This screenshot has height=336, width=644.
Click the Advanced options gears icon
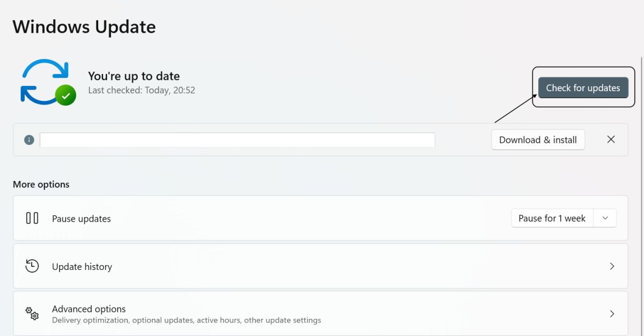click(32, 313)
